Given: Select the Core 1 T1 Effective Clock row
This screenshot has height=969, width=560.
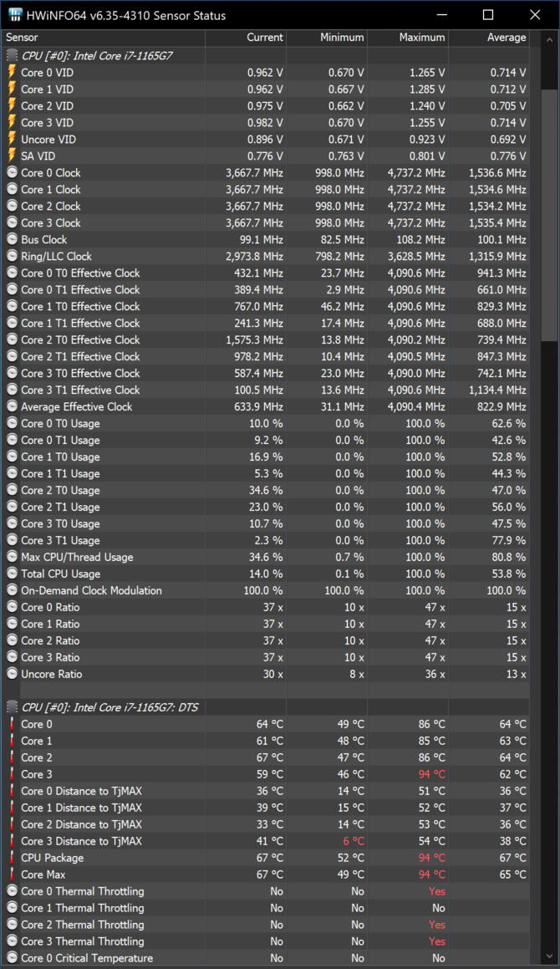Looking at the screenshot, I should coord(266,323).
